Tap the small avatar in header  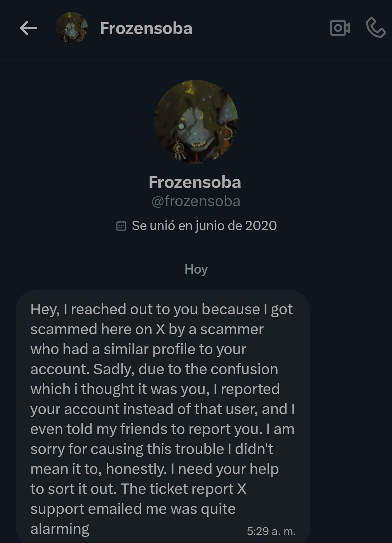72,28
